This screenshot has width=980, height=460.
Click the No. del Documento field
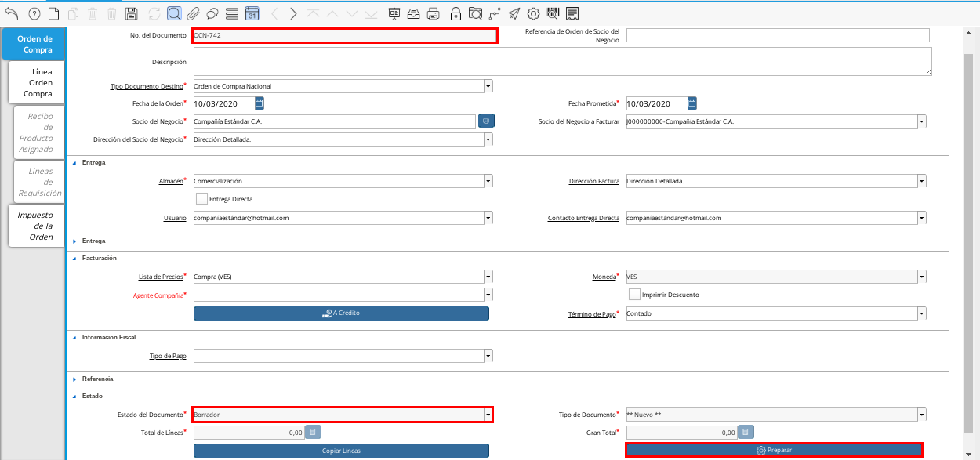click(x=344, y=35)
